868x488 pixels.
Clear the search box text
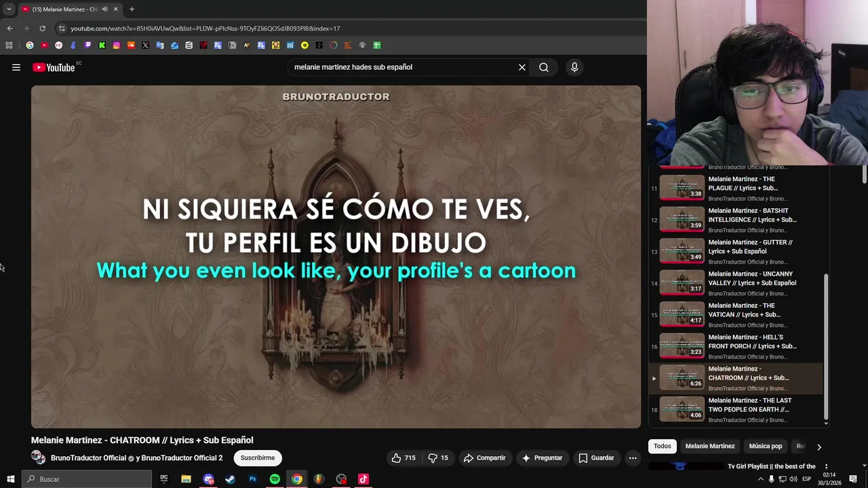522,67
